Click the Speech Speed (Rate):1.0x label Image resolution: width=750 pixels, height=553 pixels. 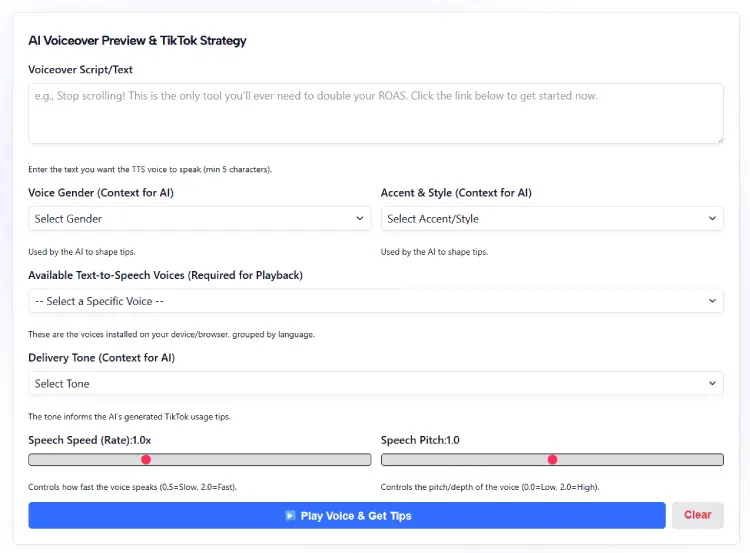pos(89,440)
